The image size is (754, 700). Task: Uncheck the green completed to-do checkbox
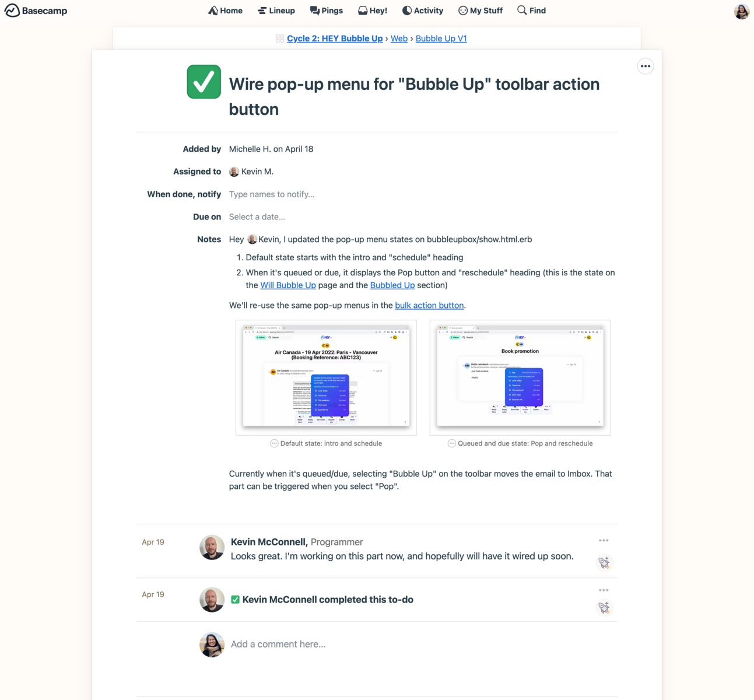(204, 82)
